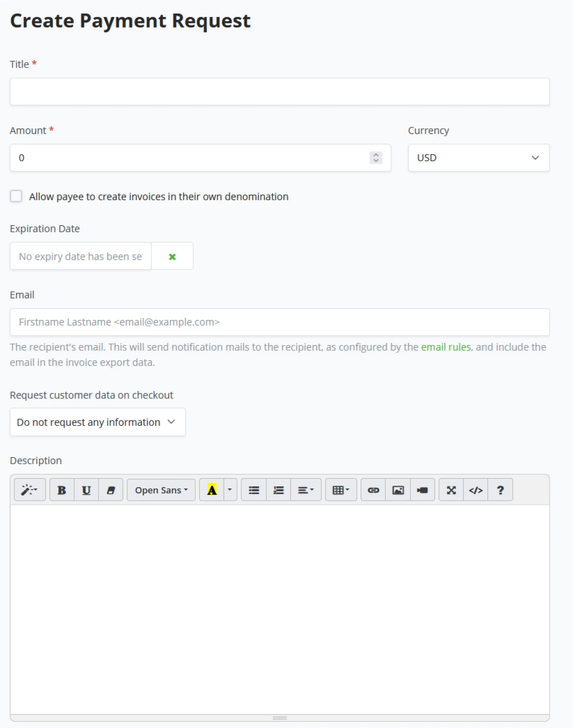
Task: Open the Open Sans font family dropdown
Action: point(161,490)
